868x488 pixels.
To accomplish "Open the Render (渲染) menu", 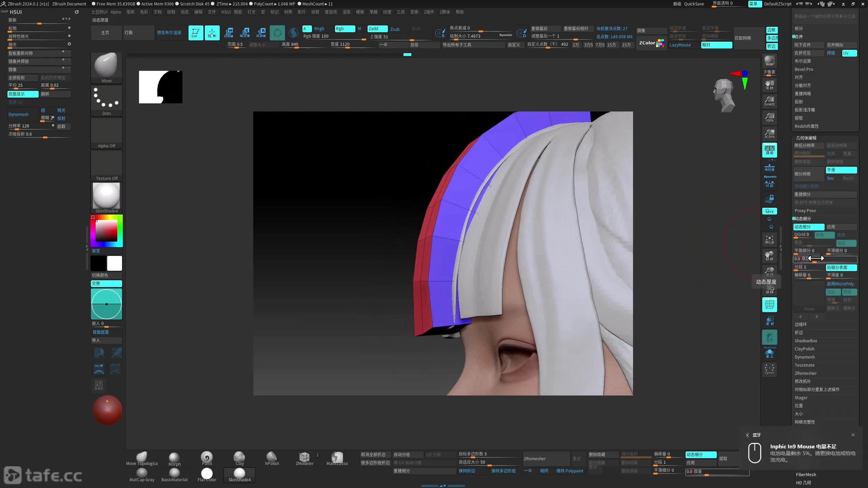I will pos(347,12).
